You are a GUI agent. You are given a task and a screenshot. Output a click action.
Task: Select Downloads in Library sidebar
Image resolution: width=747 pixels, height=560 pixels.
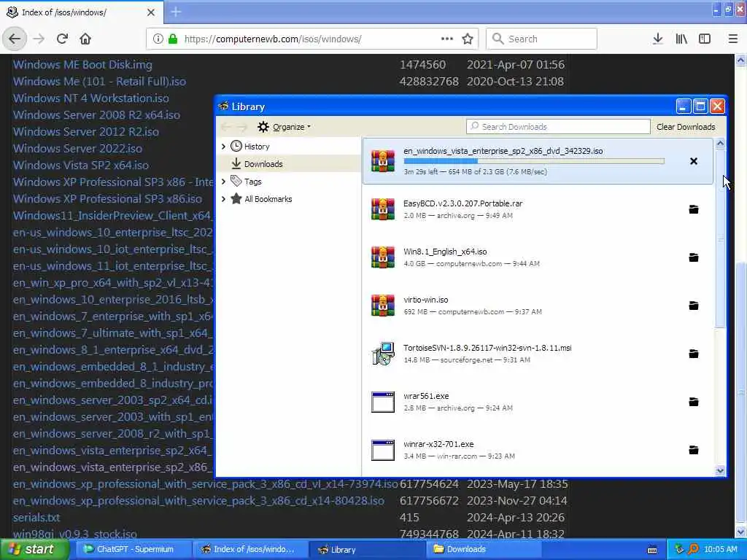(263, 164)
